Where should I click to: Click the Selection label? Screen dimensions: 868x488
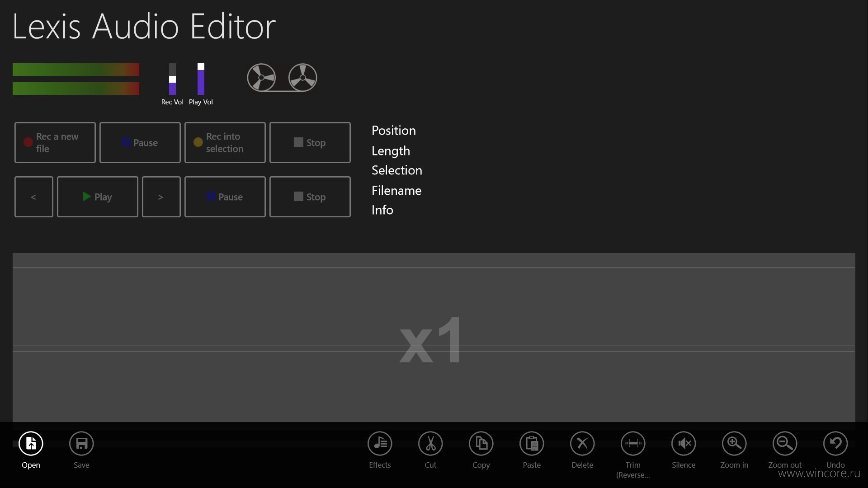click(x=397, y=170)
